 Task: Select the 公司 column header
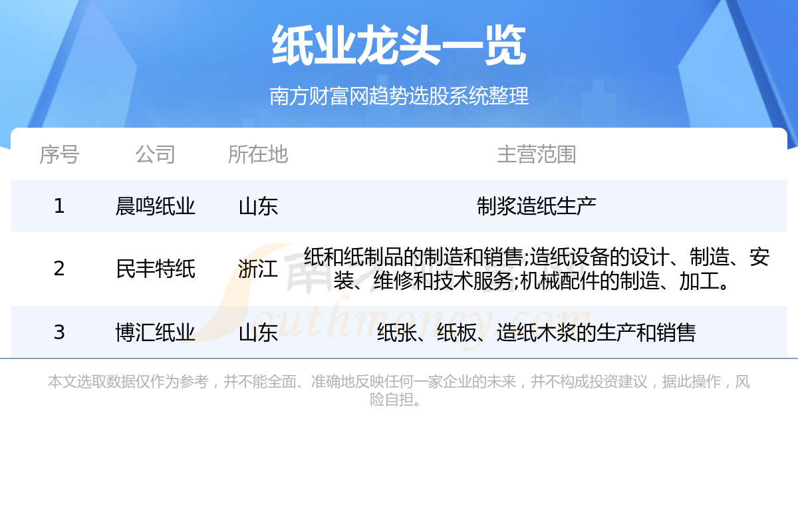tap(155, 154)
